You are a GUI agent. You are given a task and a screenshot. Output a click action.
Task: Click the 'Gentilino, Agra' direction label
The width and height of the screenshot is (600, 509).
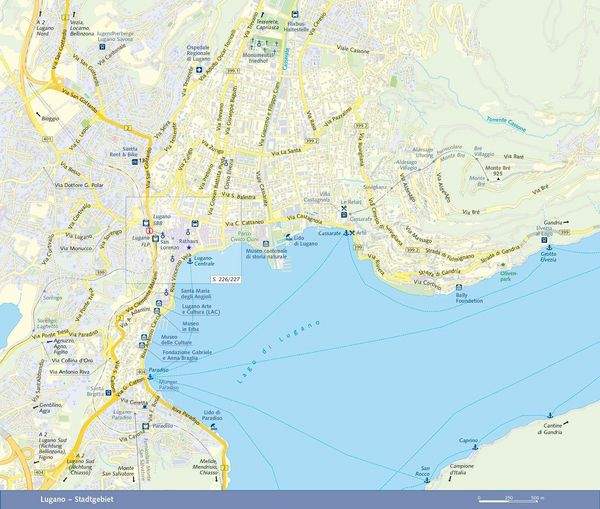tap(51, 408)
